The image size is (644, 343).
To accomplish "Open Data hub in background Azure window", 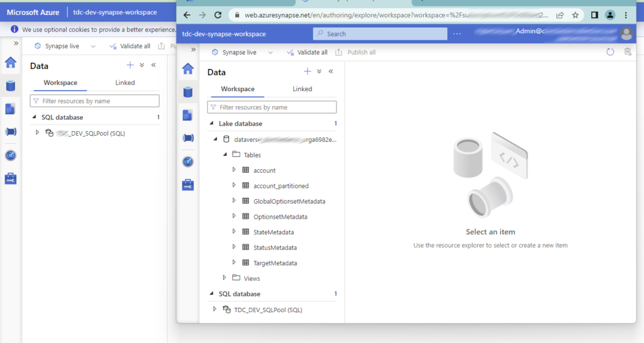I will coord(11,85).
